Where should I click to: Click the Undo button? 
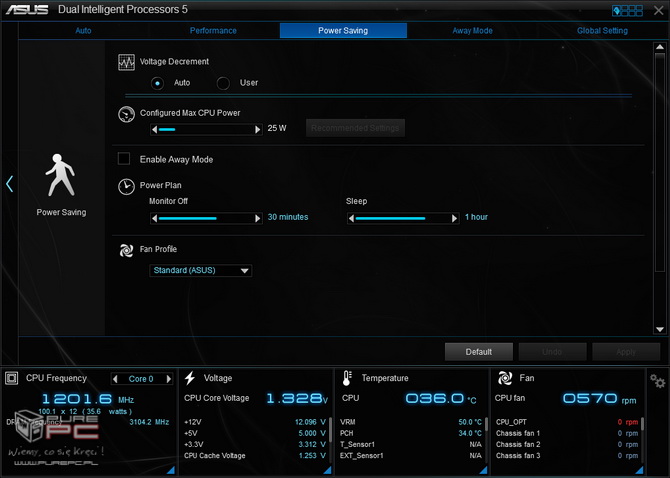[x=552, y=352]
